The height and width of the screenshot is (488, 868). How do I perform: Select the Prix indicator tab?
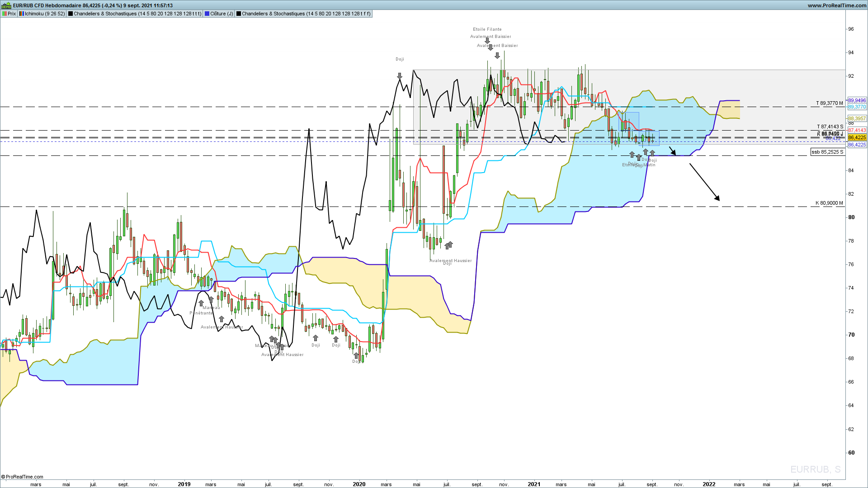click(9, 14)
